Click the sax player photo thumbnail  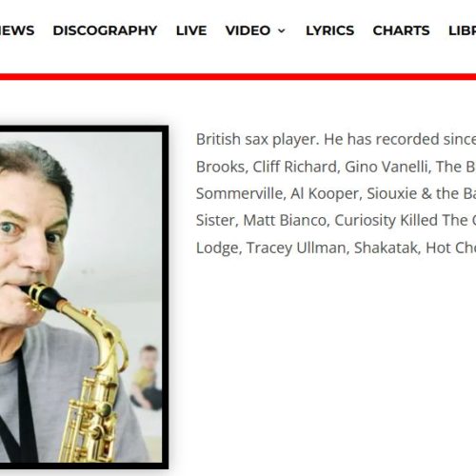[81, 297]
